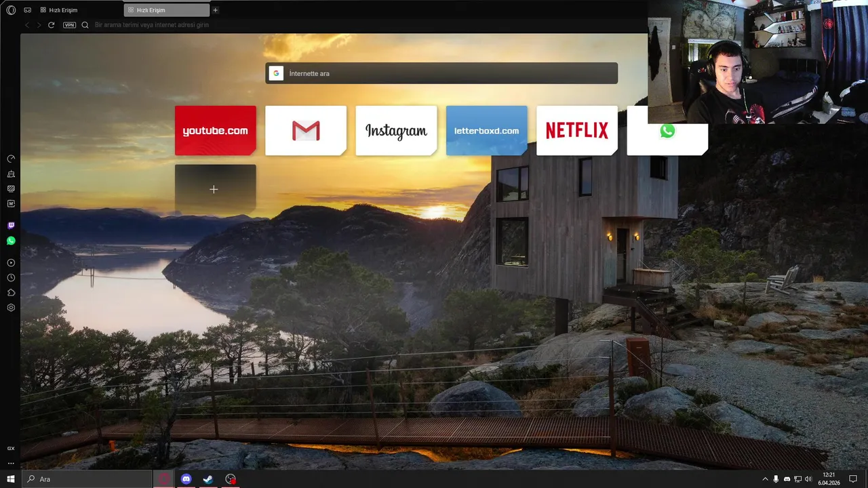Viewport: 868px width, 488px height.
Task: Open the tab islands workspace icon
Action: [27, 10]
